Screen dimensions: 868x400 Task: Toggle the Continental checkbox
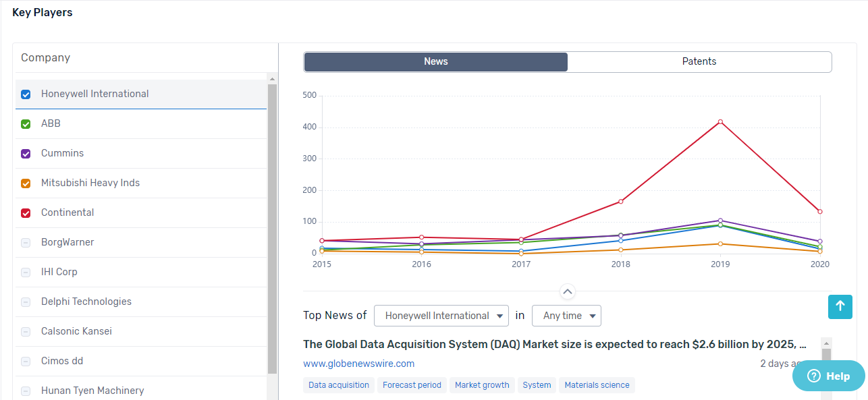click(26, 213)
